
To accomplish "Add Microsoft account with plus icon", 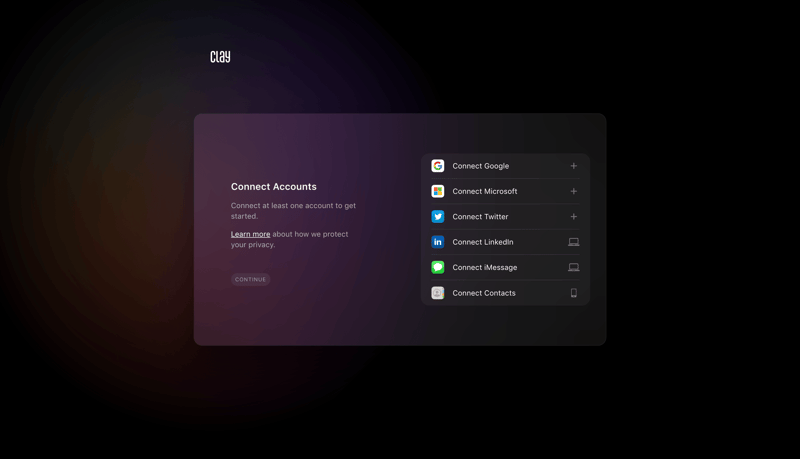I will click(573, 191).
